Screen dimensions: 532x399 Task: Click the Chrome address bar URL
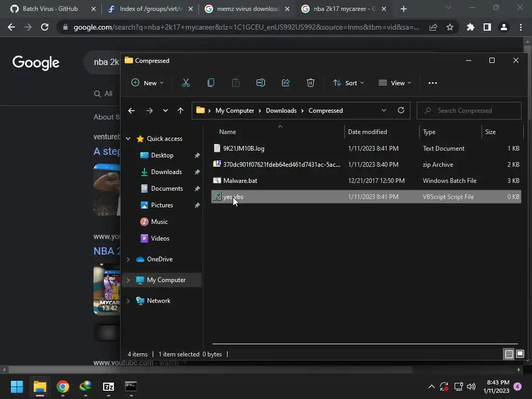(246, 27)
